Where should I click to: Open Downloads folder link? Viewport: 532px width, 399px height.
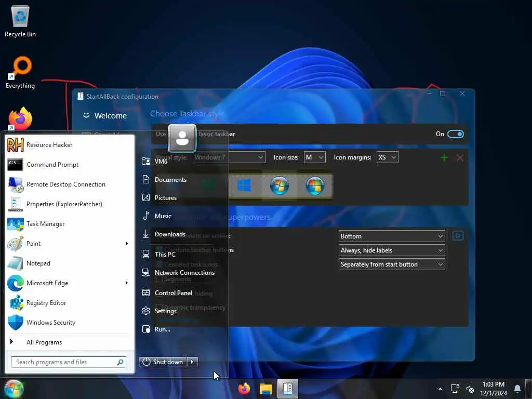164,234
